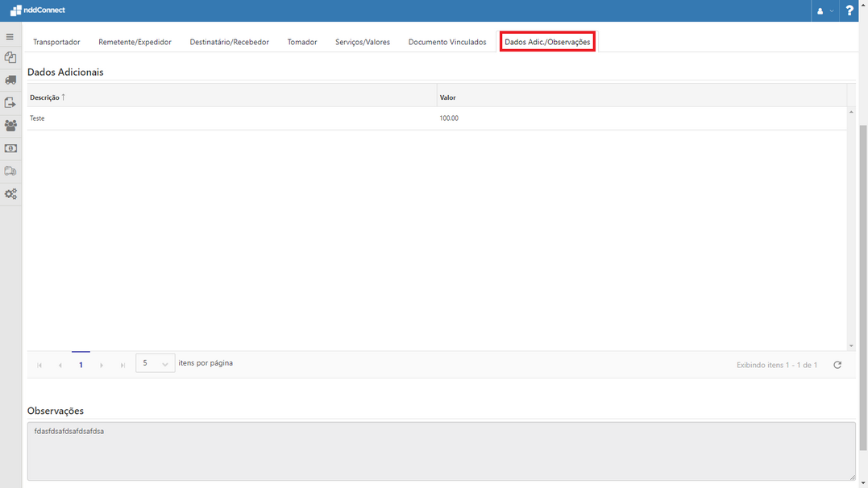Open the truck transport section in sidebar
Screen dimensions: 868x488
tap(10, 80)
